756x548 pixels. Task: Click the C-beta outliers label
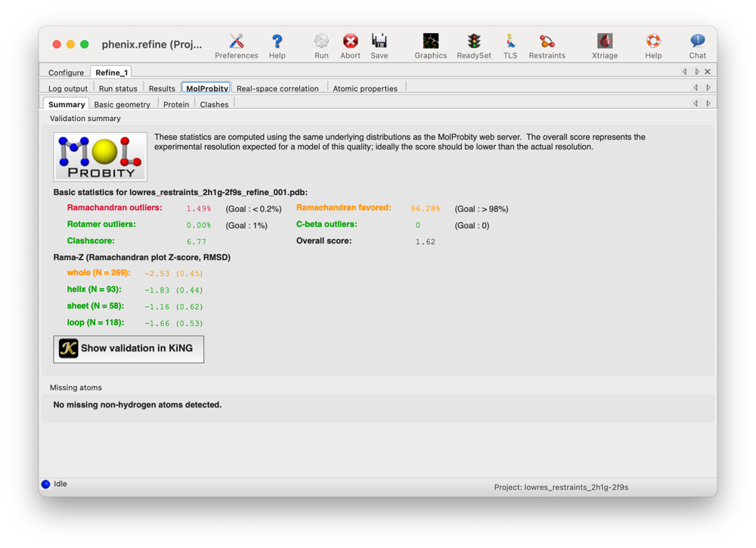point(327,224)
